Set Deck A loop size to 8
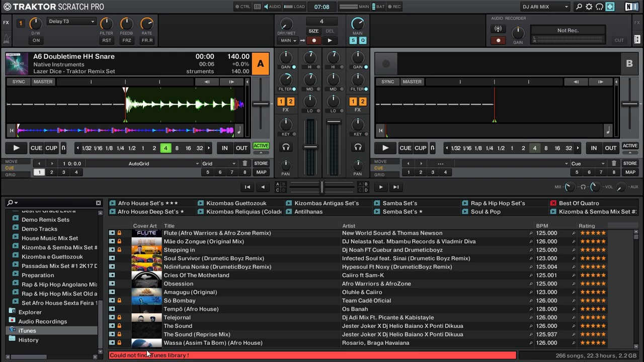Image resolution: width=644 pixels, height=362 pixels. click(x=177, y=148)
